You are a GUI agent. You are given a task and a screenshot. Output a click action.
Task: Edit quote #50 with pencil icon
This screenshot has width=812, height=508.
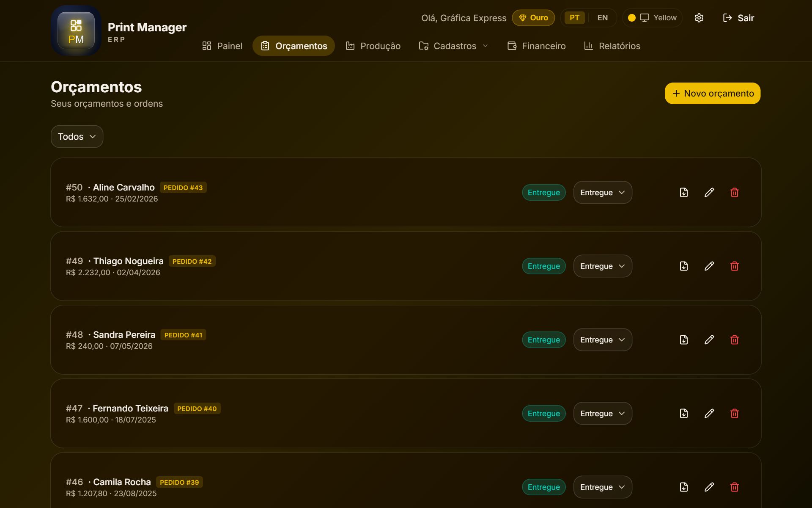[709, 193]
